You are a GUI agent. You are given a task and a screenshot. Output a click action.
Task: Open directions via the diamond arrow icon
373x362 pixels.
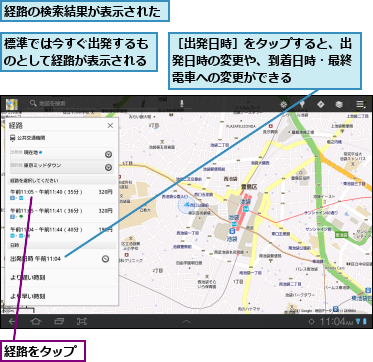click(321, 104)
